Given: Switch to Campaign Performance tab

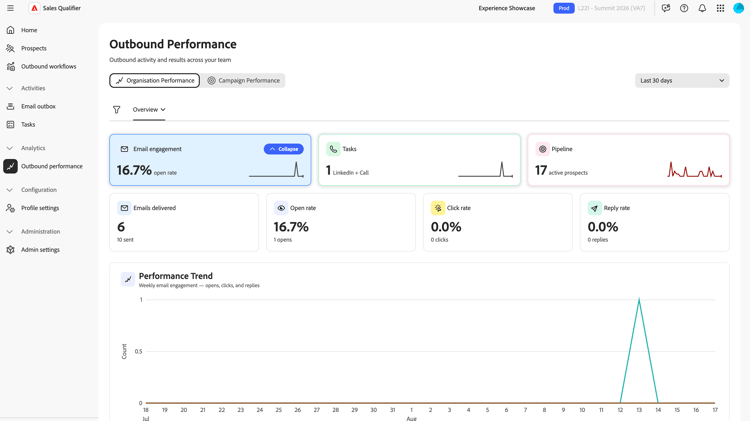Looking at the screenshot, I should point(243,80).
